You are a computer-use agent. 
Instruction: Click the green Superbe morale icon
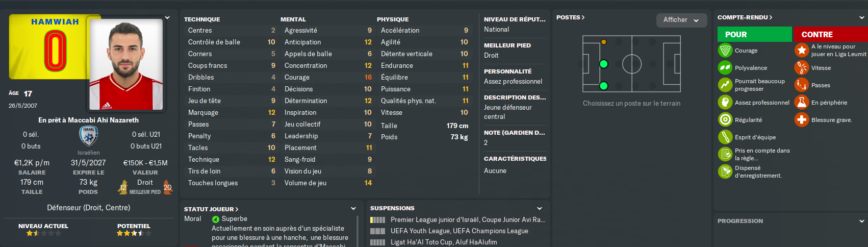216,219
